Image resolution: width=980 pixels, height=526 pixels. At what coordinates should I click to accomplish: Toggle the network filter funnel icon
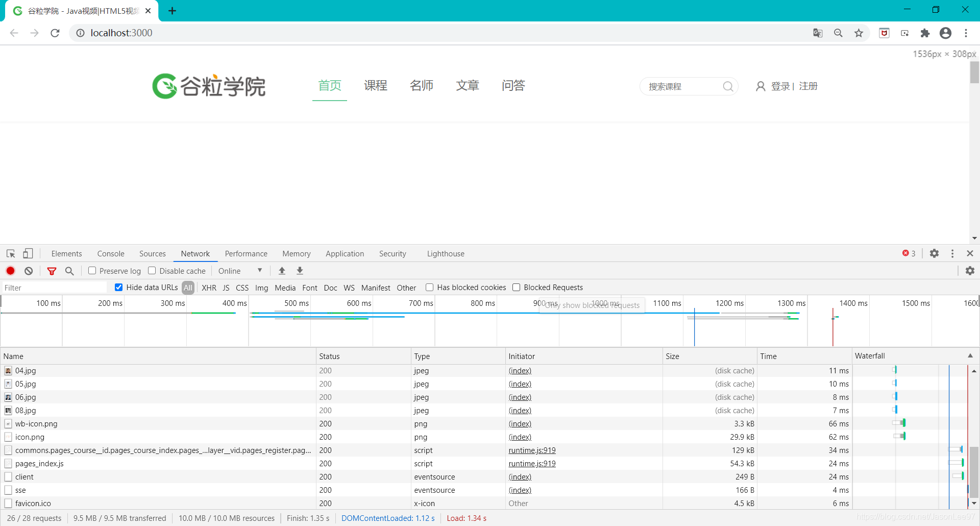click(x=52, y=271)
